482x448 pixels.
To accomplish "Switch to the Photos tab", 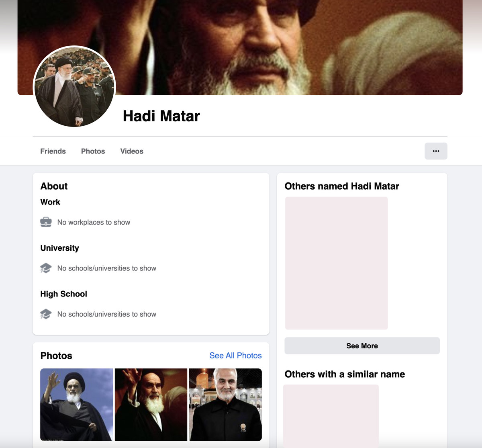I will (x=93, y=151).
